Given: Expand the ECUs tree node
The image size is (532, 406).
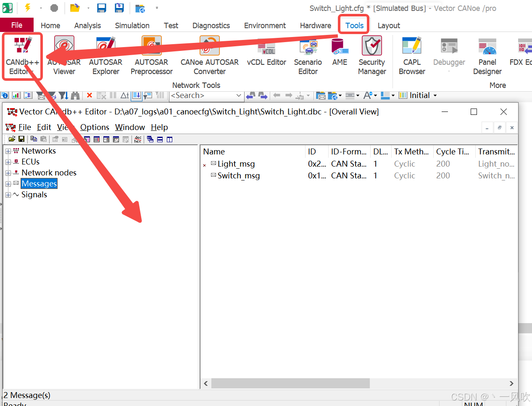Looking at the screenshot, I should coord(8,162).
